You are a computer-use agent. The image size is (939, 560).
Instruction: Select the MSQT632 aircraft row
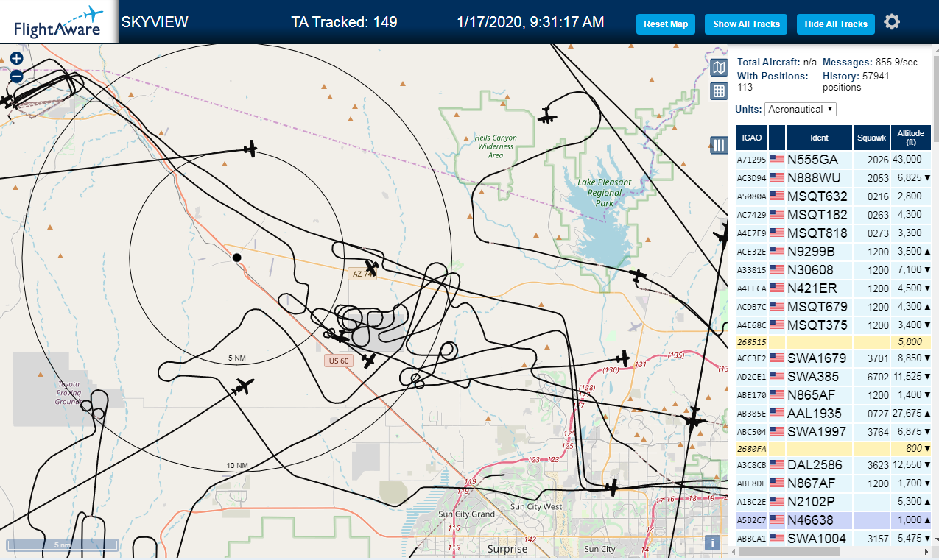tap(834, 196)
